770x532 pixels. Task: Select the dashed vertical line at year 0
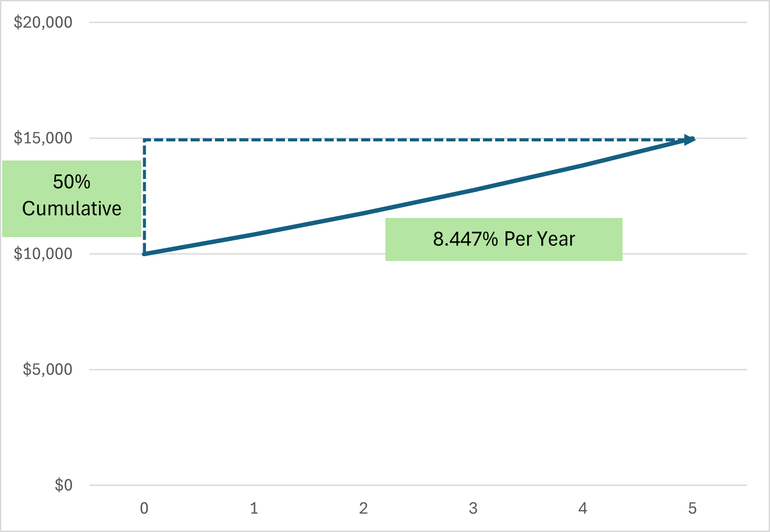click(x=144, y=196)
